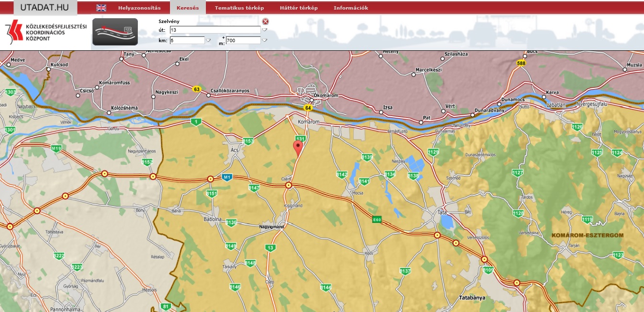This screenshot has height=312, width=644.
Task: Click the road 131 shield near Komárom
Action: [x=300, y=139]
